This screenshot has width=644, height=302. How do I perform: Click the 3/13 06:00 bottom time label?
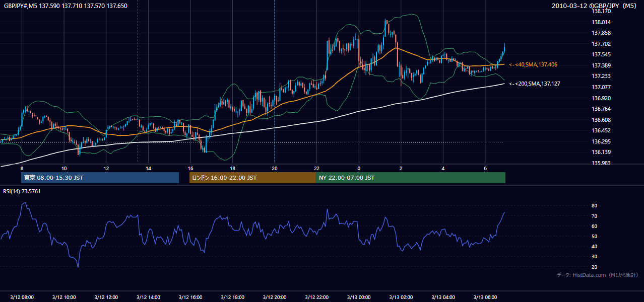tap(485, 297)
